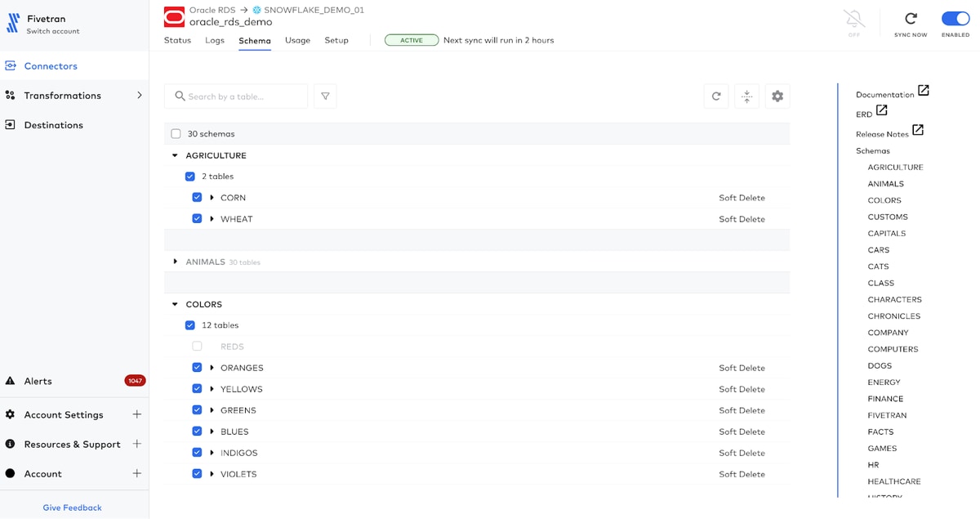Collapse the AGRICULTURE schema

[175, 155]
